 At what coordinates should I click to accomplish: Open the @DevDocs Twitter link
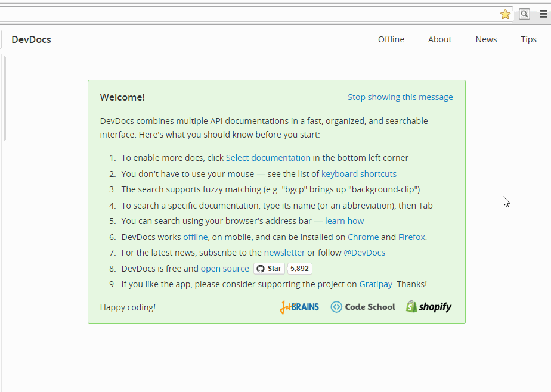click(364, 253)
